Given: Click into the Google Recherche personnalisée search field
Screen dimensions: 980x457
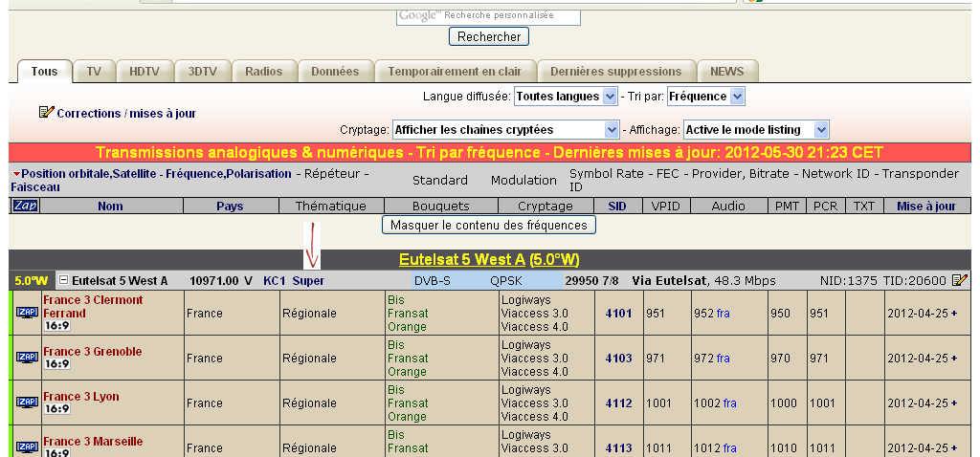Looking at the screenshot, I should tap(488, 15).
